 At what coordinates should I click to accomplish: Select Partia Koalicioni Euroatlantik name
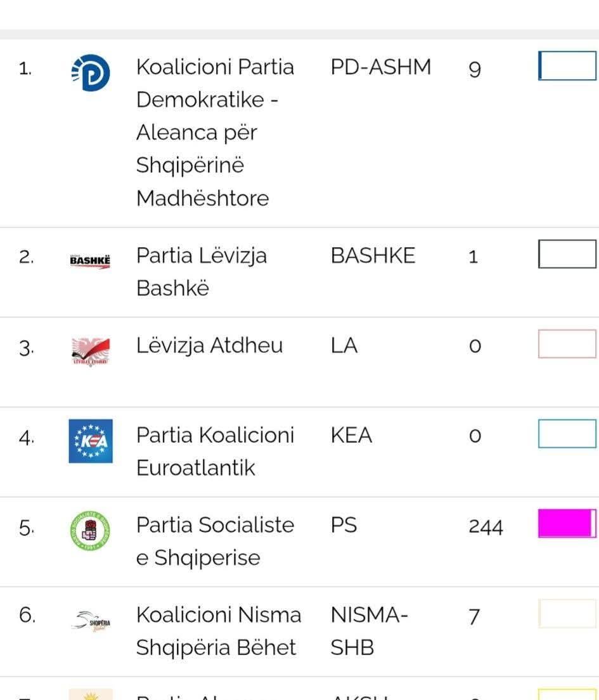[214, 451]
